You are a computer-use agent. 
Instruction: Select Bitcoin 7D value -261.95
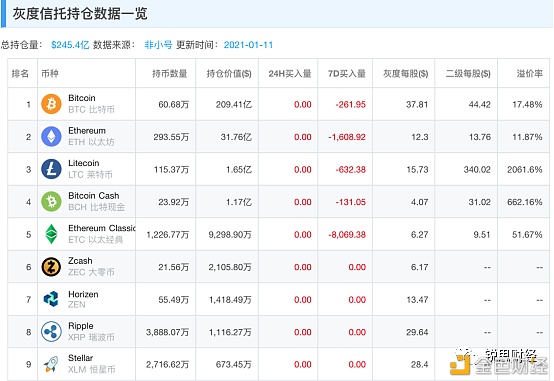click(350, 105)
